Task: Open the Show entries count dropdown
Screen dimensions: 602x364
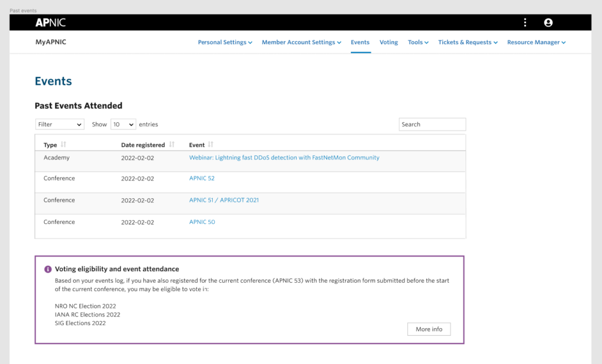Action: (123, 125)
